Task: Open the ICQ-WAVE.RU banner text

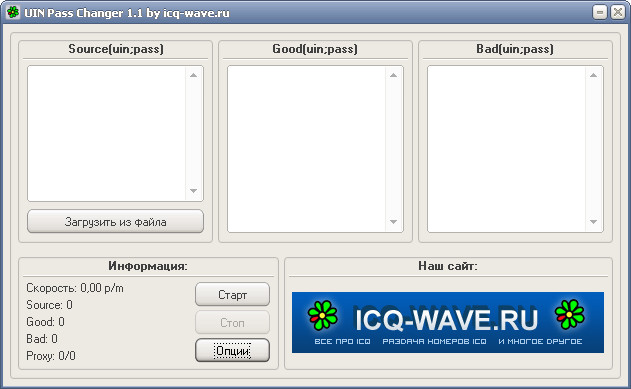Action: [x=446, y=319]
